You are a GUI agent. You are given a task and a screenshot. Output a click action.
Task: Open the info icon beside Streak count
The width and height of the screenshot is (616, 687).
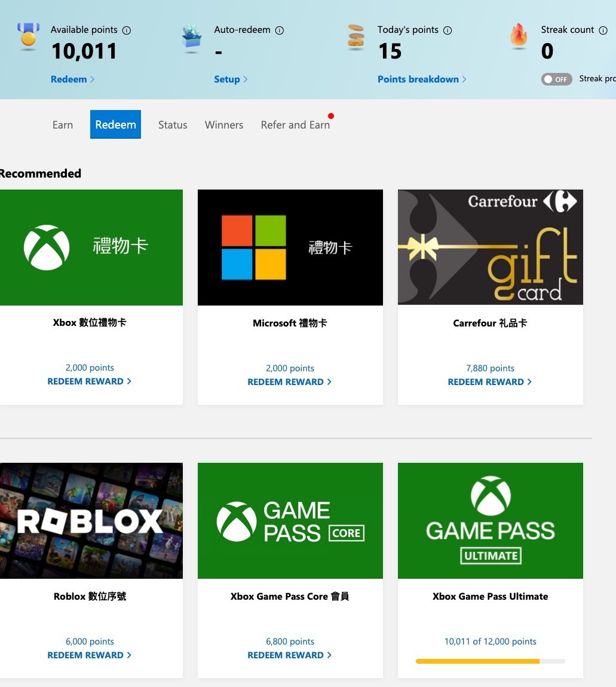(603, 30)
